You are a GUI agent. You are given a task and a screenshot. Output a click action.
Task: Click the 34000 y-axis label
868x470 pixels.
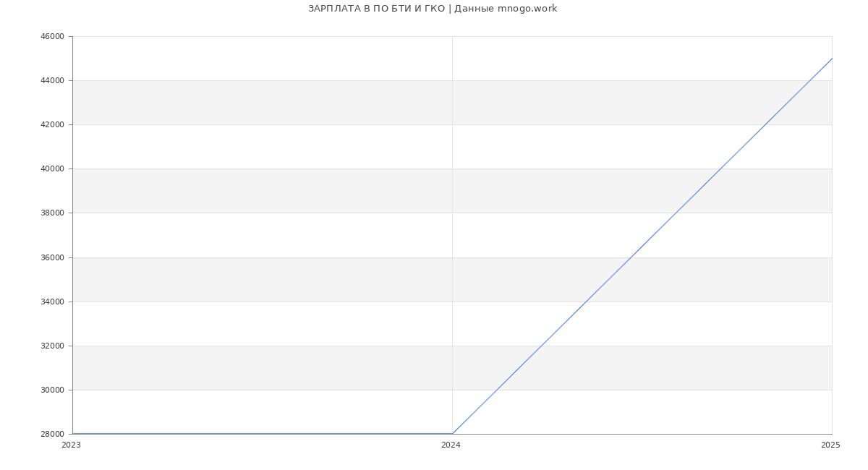54,302
